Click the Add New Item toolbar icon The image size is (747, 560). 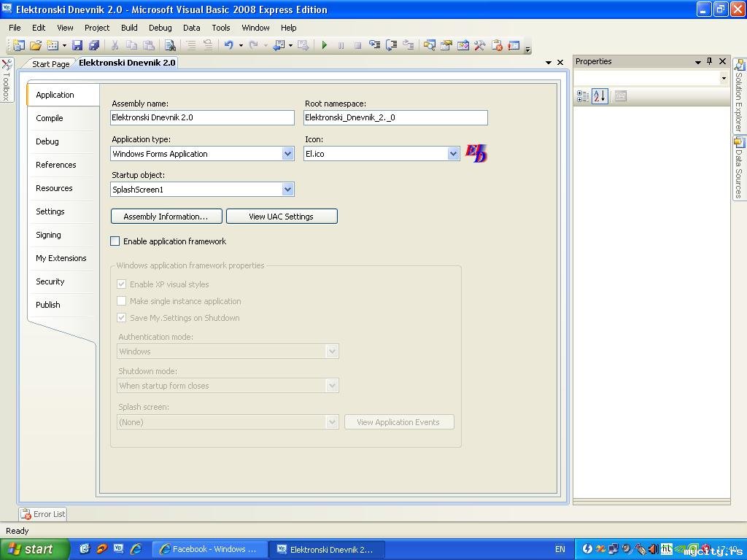[x=53, y=45]
